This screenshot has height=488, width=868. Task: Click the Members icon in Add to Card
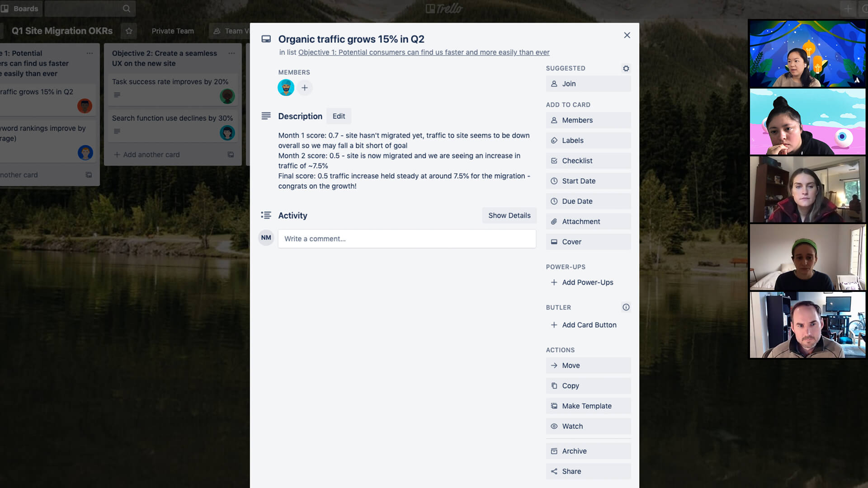[x=553, y=120]
